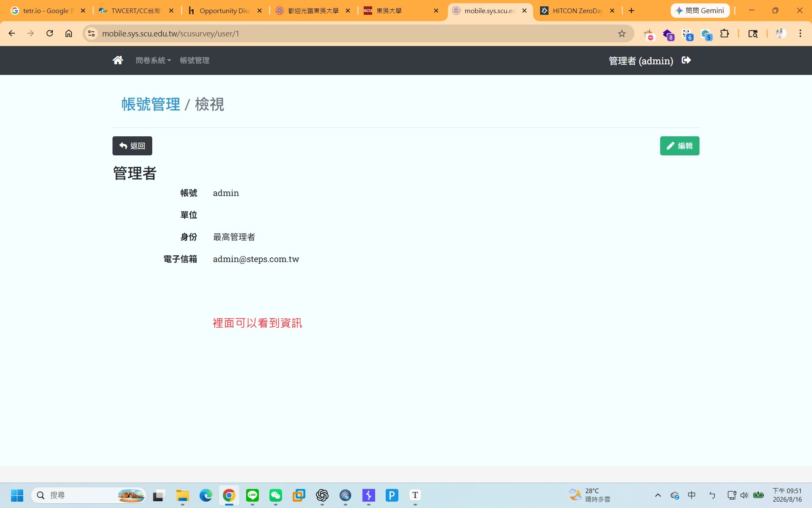812x508 pixels.
Task: Open the taskbar clock and date
Action: click(x=787, y=495)
